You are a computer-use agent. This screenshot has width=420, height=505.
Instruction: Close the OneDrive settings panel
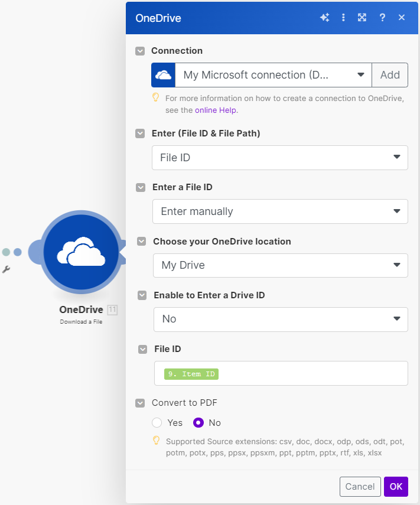pyautogui.click(x=401, y=17)
